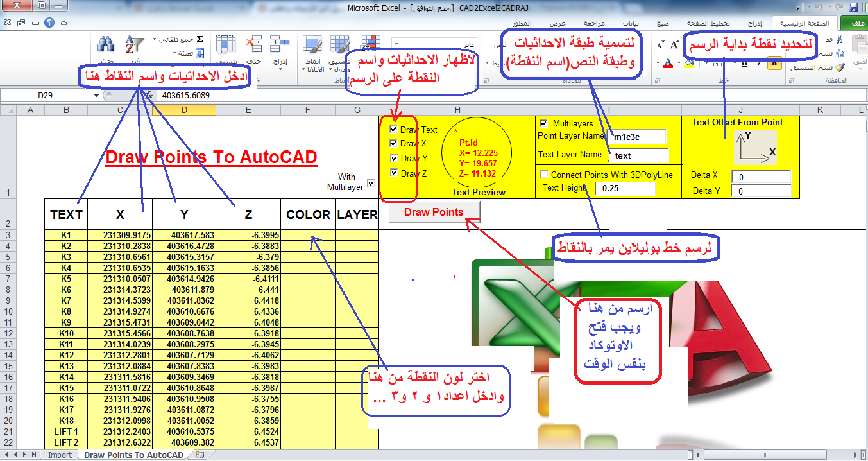Click Text Offset From Point heading link
Viewport: 868px width, 461px height.
(x=737, y=122)
